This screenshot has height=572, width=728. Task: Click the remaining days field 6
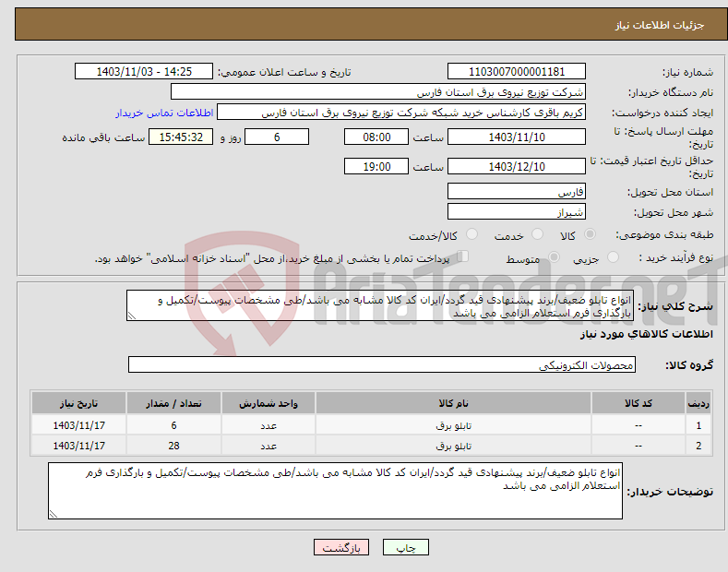click(x=277, y=137)
